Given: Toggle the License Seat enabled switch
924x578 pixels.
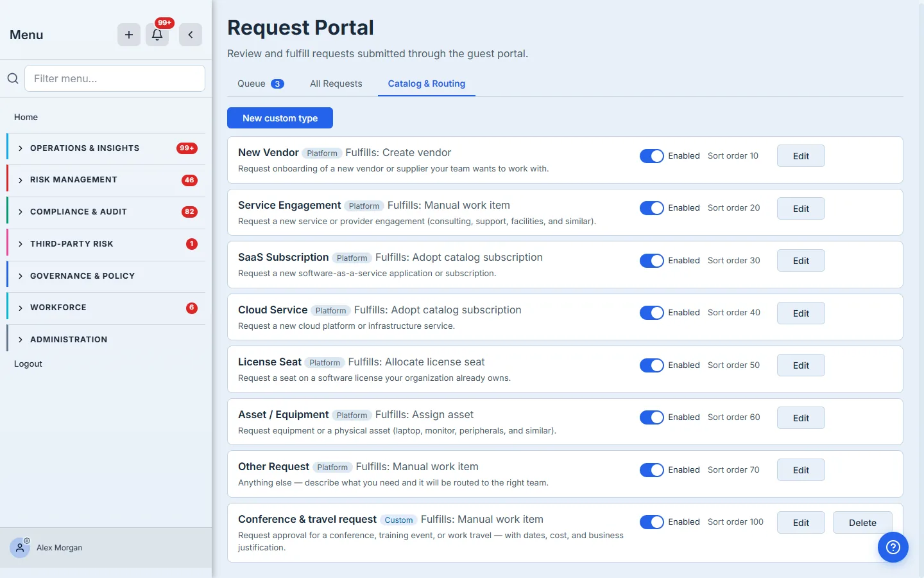Looking at the screenshot, I should click(x=652, y=365).
